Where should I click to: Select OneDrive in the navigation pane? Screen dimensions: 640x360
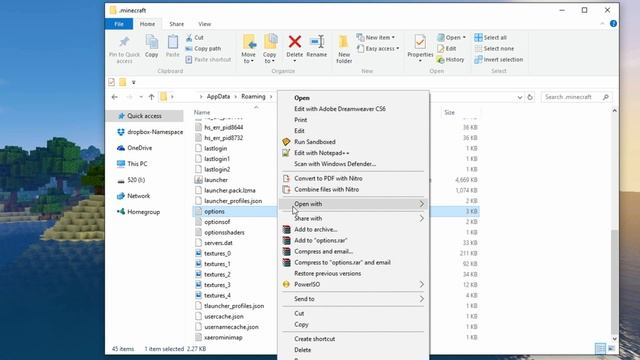pyautogui.click(x=140, y=148)
